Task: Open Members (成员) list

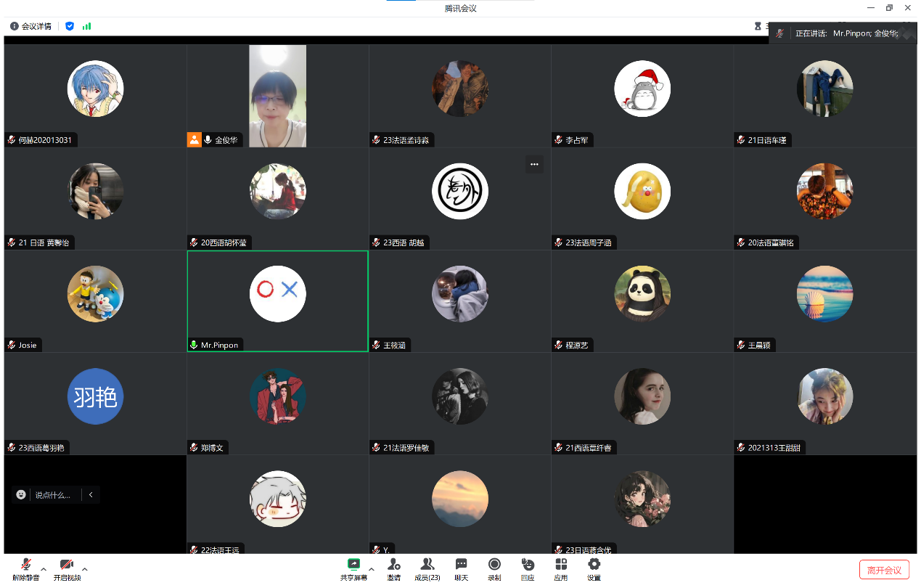Action: [x=427, y=564]
